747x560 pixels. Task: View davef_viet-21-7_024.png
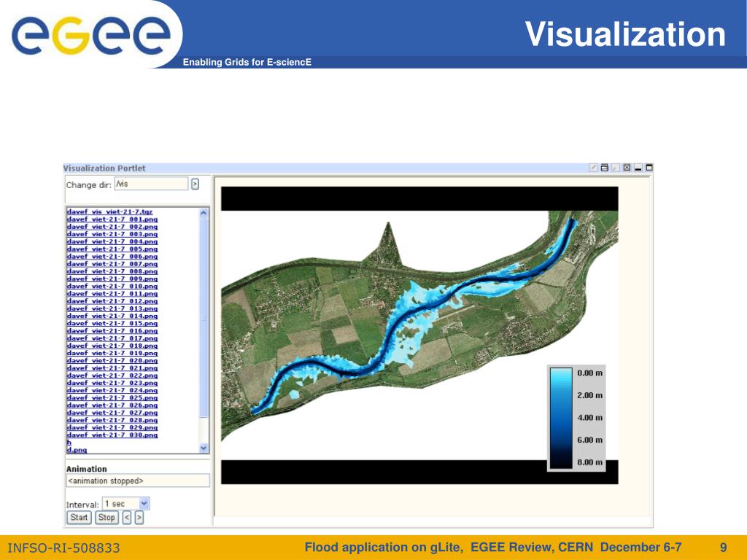tap(112, 391)
